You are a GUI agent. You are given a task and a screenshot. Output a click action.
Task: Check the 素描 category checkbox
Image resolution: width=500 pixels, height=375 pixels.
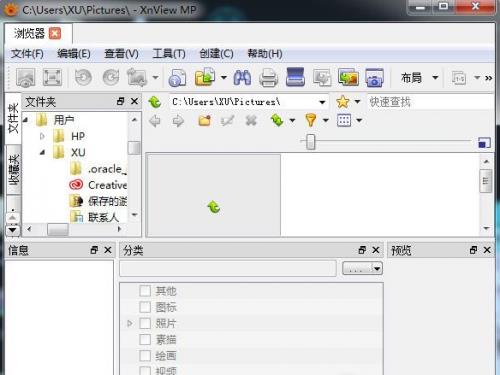[145, 339]
